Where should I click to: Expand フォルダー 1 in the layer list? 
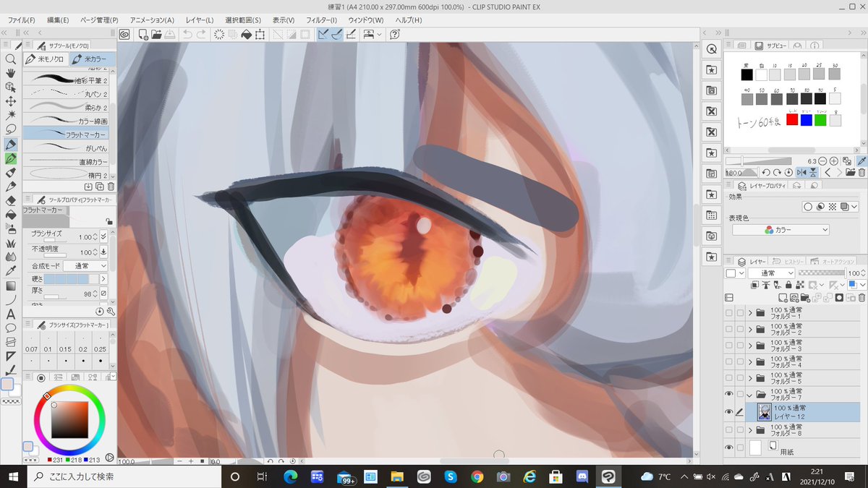(x=750, y=313)
